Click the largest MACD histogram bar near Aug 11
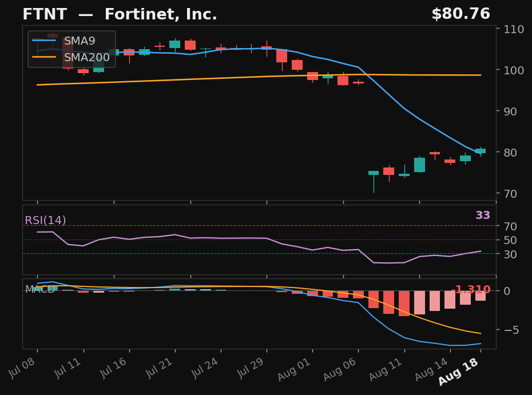 pos(404,304)
